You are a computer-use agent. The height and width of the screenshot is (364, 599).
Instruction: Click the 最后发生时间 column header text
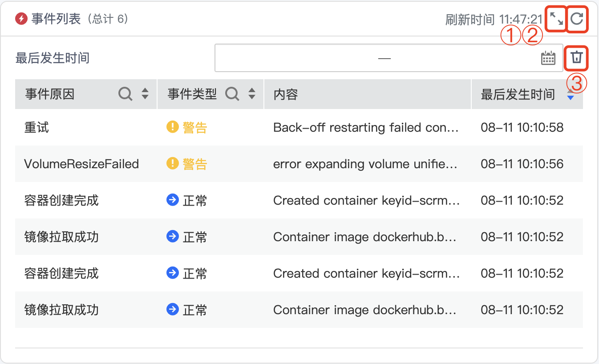click(x=518, y=94)
